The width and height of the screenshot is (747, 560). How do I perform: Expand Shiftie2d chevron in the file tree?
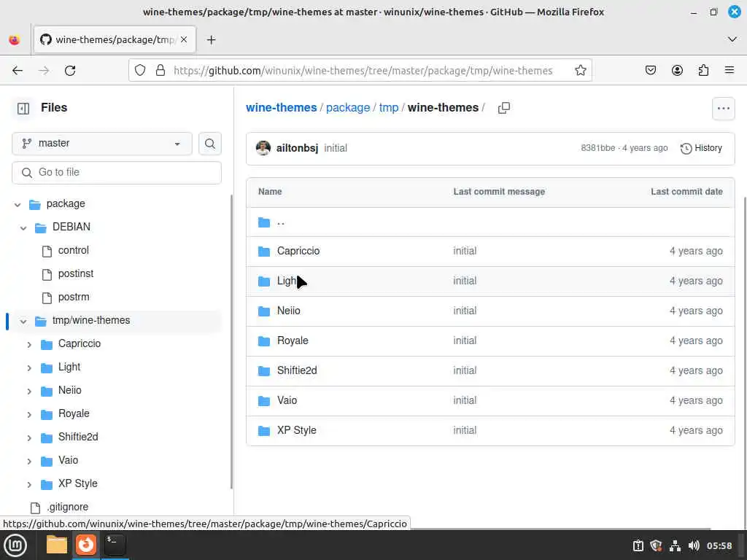[x=29, y=437]
